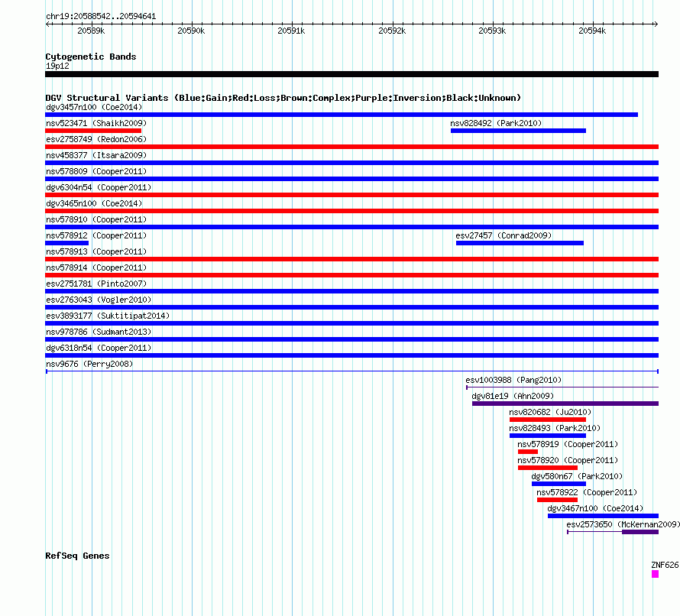680x616 pixels.
Task: Click the purple esv2573650 inversion block
Action: 640,532
